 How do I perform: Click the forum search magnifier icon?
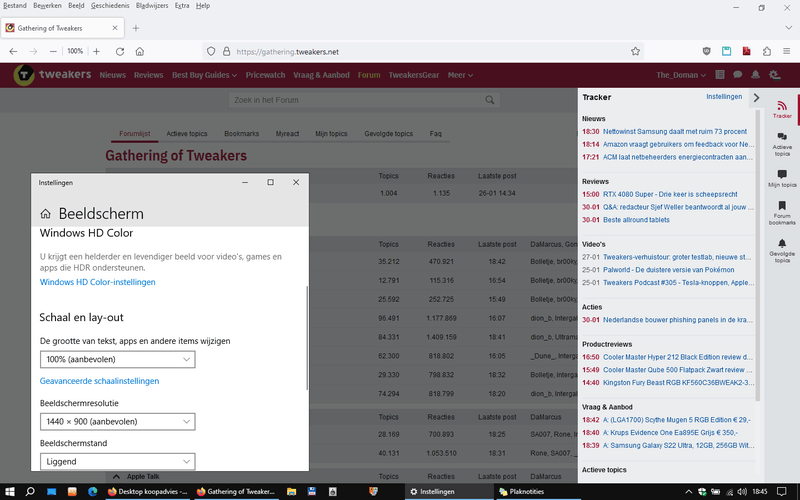click(490, 100)
